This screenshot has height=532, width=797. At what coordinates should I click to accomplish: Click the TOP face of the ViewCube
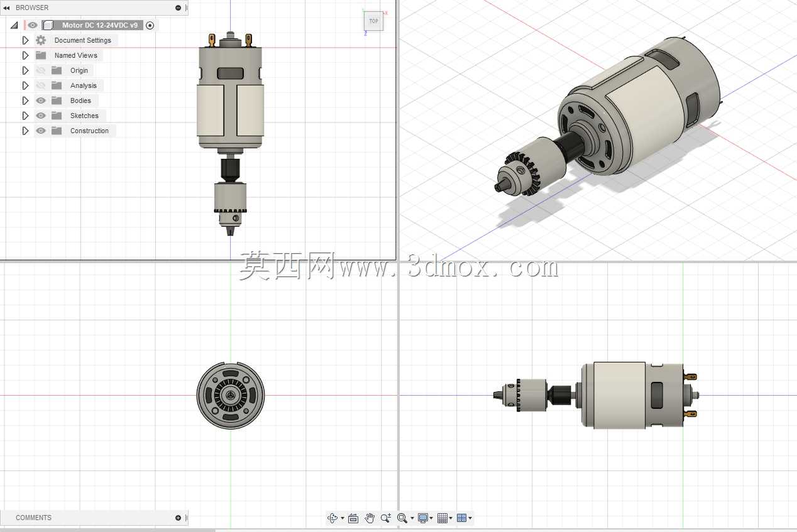(373, 21)
